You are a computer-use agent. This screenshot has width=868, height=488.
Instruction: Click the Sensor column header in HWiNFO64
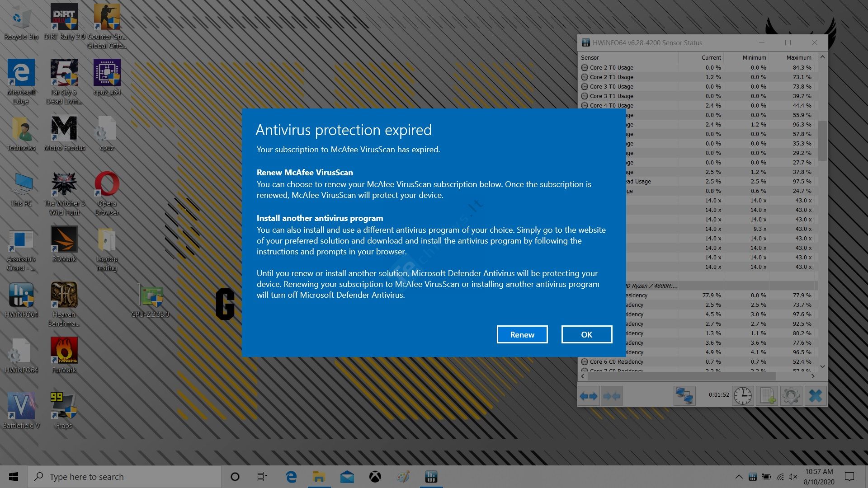[x=628, y=57]
